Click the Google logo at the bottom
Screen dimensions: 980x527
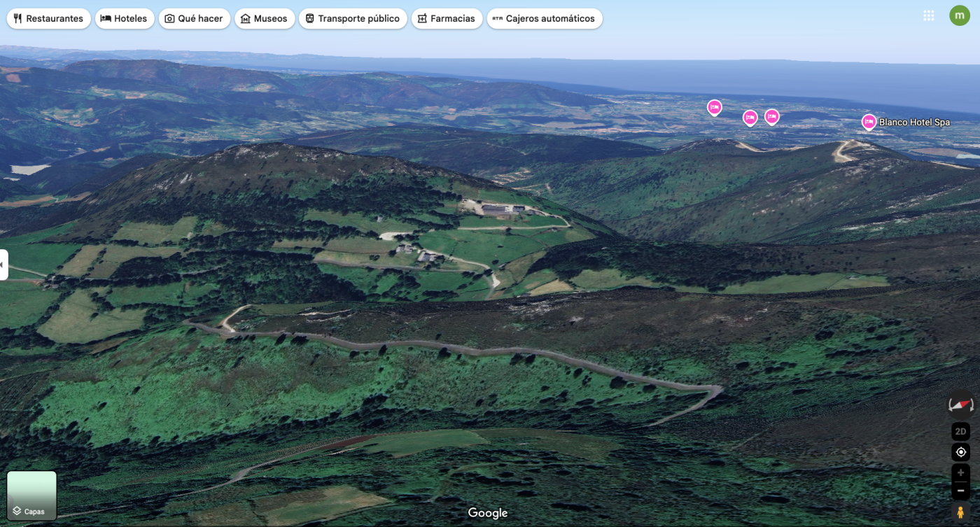(487, 513)
